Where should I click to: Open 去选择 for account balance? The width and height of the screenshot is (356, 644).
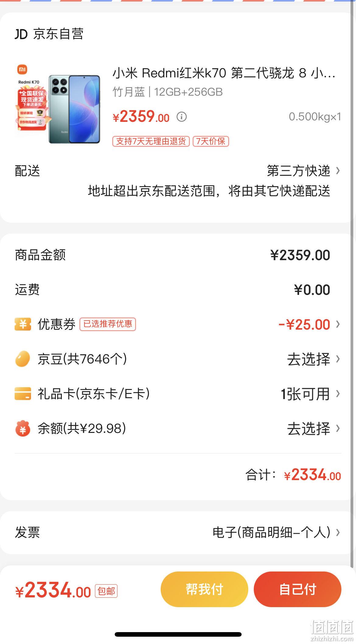(309, 429)
